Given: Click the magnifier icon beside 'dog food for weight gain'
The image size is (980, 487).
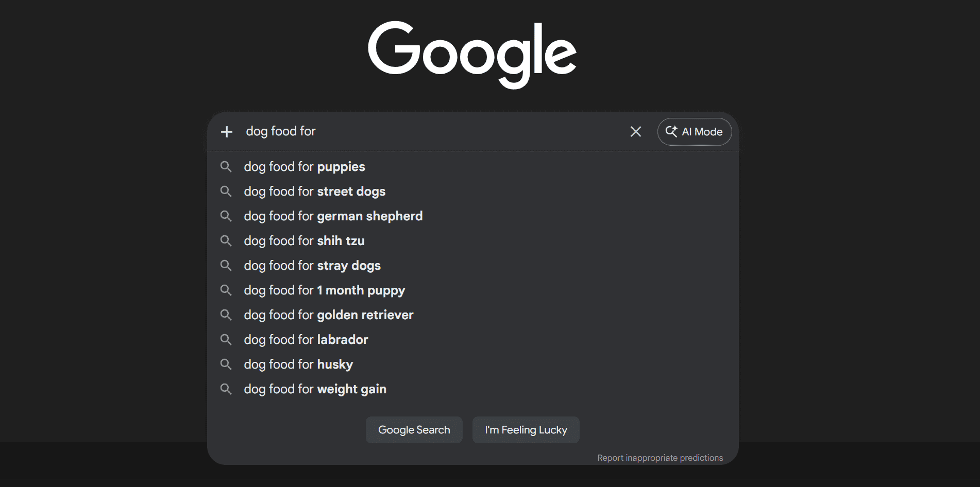Looking at the screenshot, I should coord(226,389).
